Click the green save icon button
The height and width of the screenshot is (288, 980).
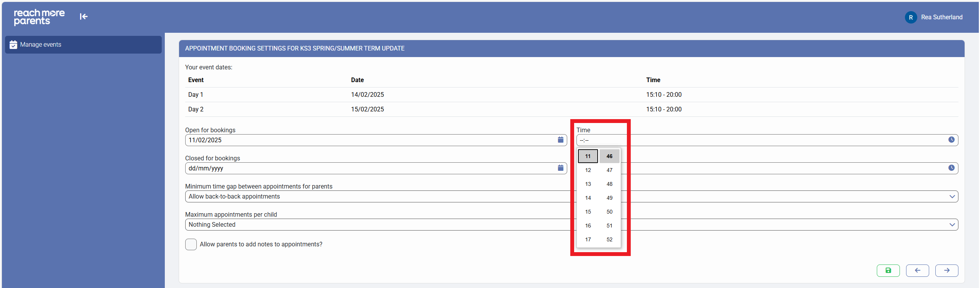(x=888, y=271)
